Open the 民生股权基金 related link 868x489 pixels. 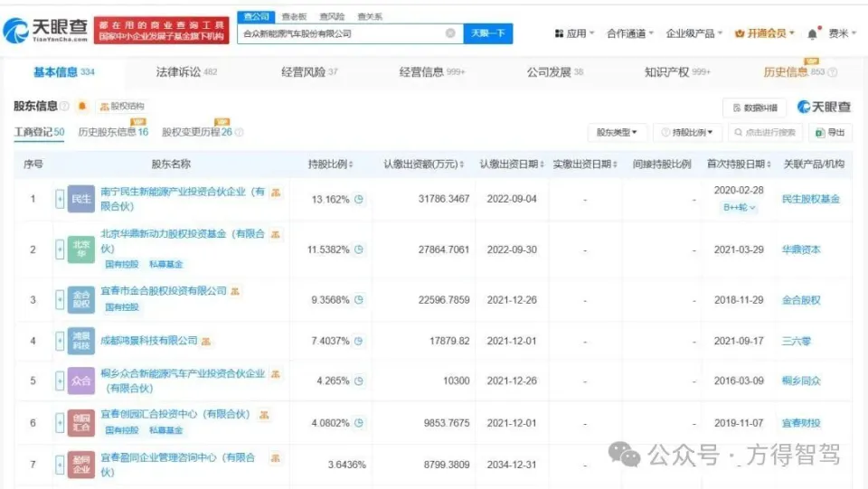[x=810, y=199]
